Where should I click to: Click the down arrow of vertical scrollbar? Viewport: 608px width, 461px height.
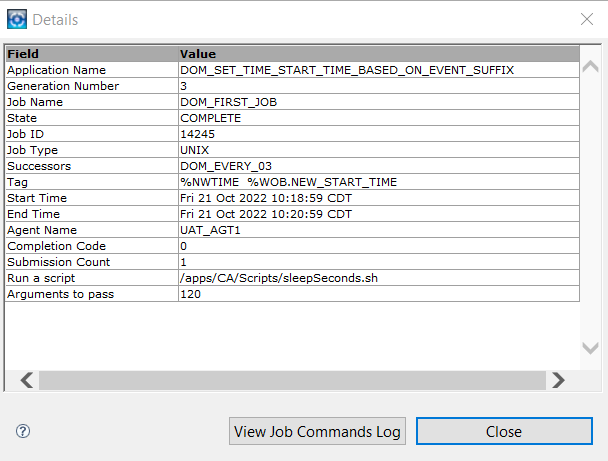pyautogui.click(x=591, y=348)
